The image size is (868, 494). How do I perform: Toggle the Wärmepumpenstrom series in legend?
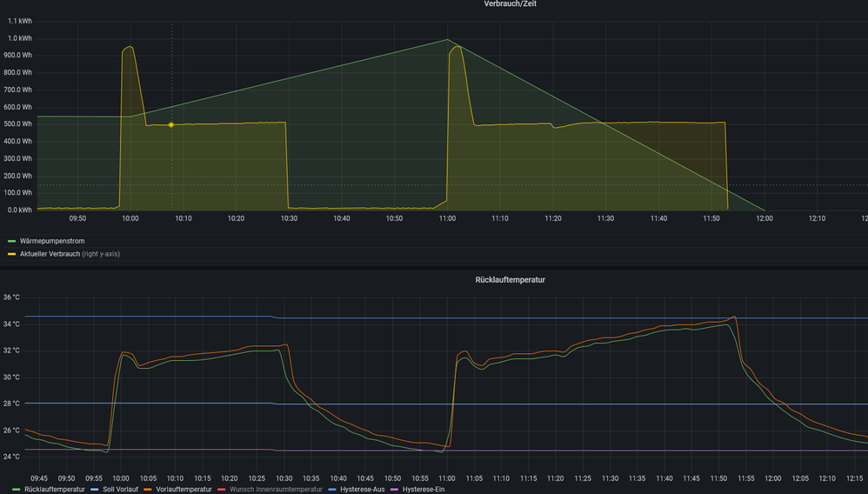tap(52, 241)
